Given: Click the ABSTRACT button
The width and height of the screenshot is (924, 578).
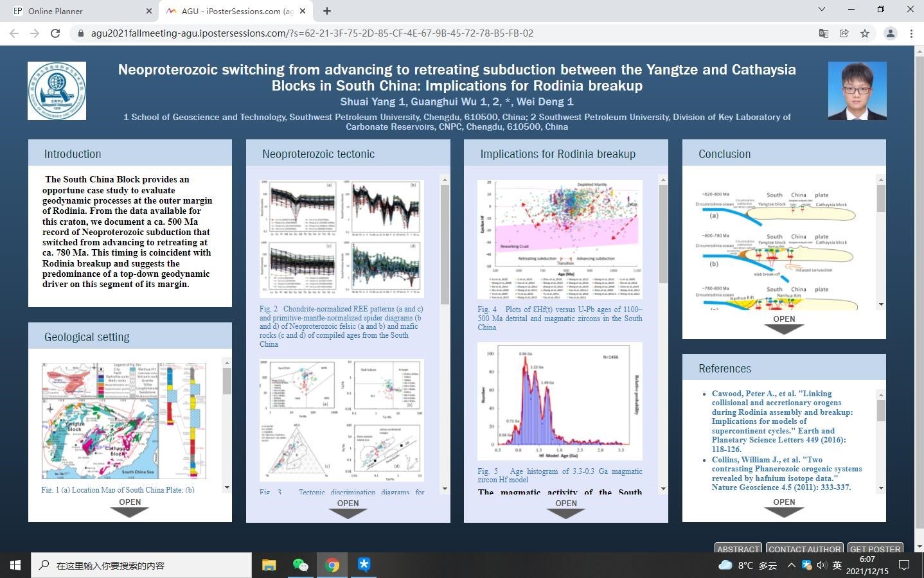Looking at the screenshot, I should [x=738, y=549].
